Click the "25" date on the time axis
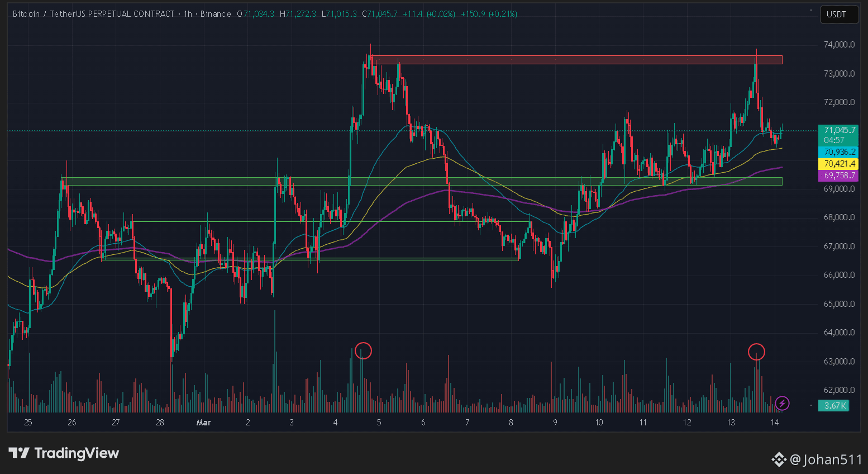 [x=28, y=423]
